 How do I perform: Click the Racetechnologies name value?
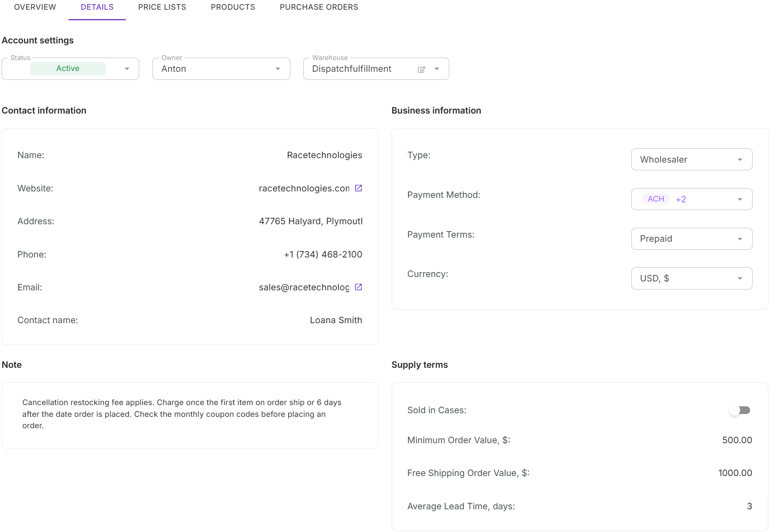point(324,155)
